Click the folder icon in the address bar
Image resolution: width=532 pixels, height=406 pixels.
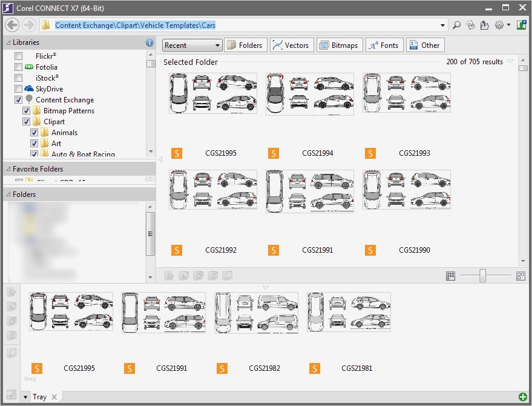click(45, 25)
